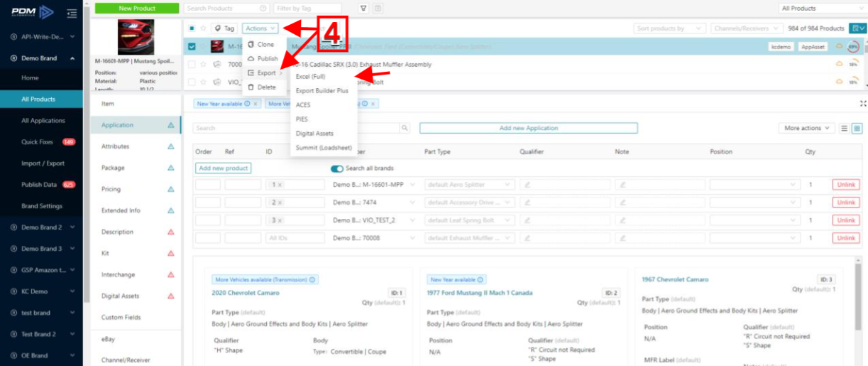Screen dimensions: 868x366
Task: Clear ID 1 tag in first application row
Action: click(280, 185)
